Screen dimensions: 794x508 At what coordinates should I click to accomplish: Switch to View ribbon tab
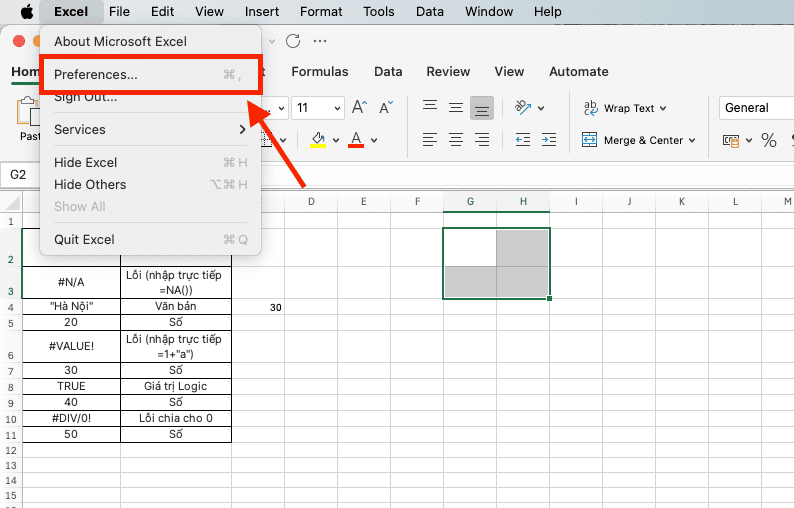(509, 71)
